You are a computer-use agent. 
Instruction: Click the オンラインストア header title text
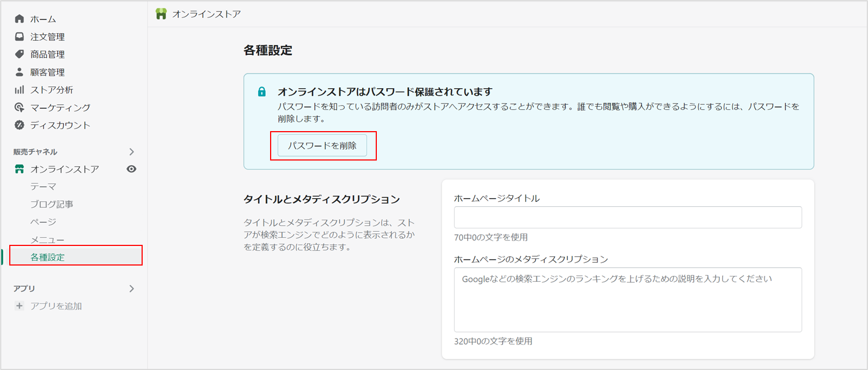[x=206, y=14]
